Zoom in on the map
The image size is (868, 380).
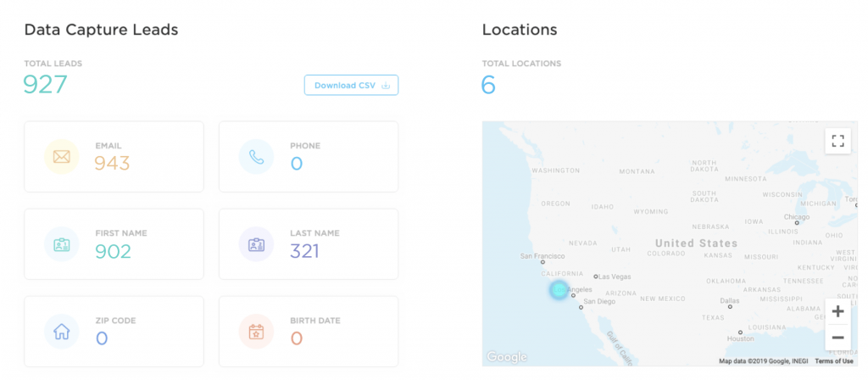(837, 312)
